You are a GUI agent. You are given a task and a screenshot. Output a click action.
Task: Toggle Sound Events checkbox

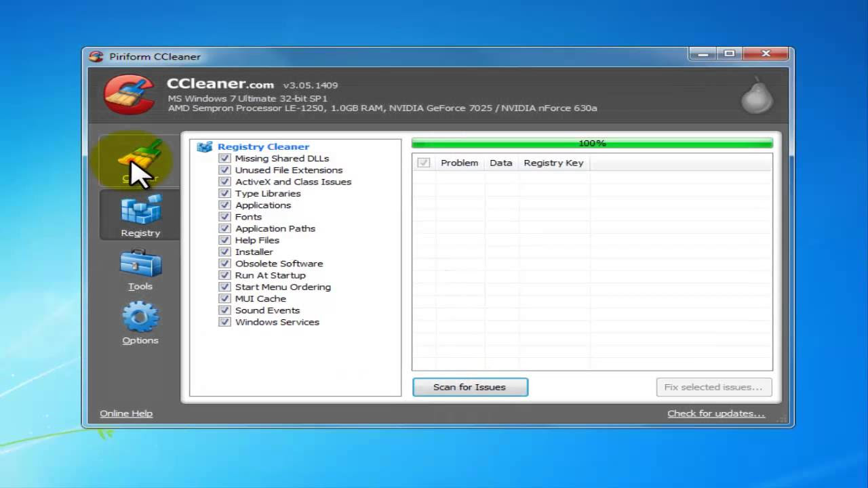tap(224, 310)
